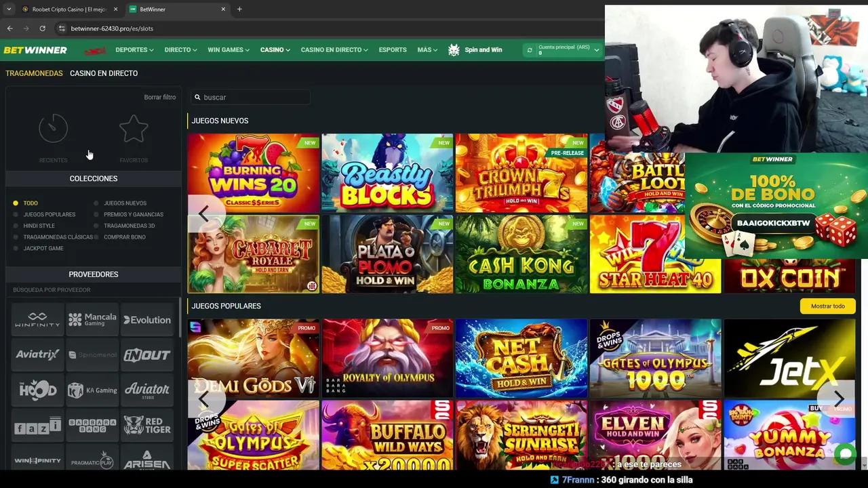Open the Crown Triumph 7s game
Image resolution: width=868 pixels, height=488 pixels.
click(x=521, y=174)
